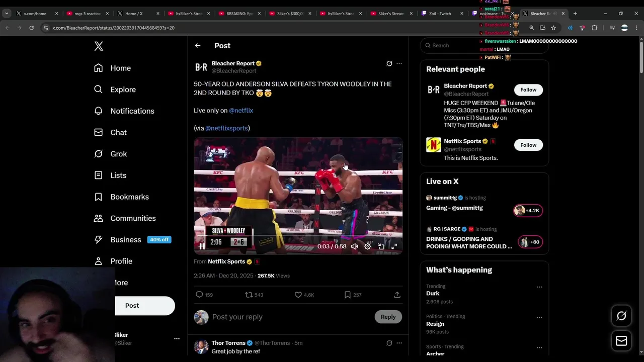644x362 pixels.
Task: Bookmark page with star icon in address bar
Action: tap(553, 28)
